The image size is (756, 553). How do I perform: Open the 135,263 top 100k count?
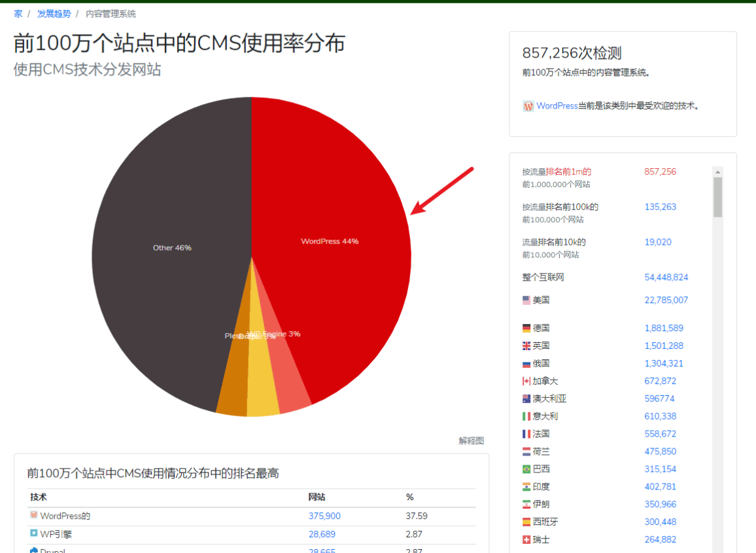point(660,207)
